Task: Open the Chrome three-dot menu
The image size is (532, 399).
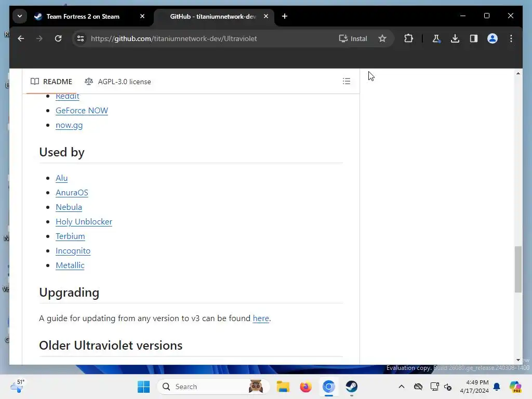Action: (511, 38)
